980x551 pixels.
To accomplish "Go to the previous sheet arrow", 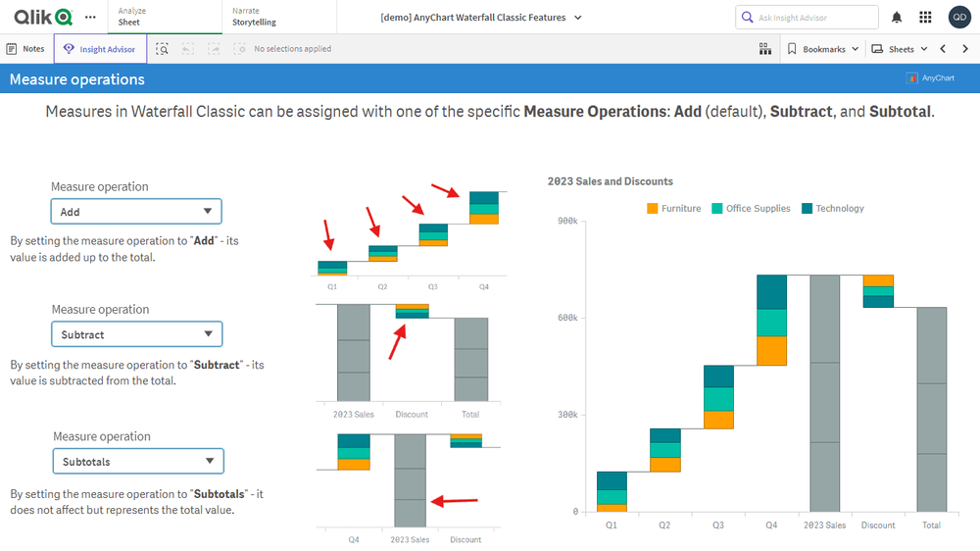I will pos(943,49).
